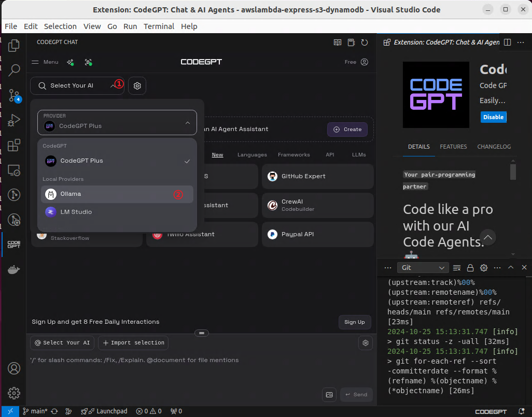Disable the CodeGPT extension
Viewport: 532px width, 417px height.
pyautogui.click(x=493, y=117)
